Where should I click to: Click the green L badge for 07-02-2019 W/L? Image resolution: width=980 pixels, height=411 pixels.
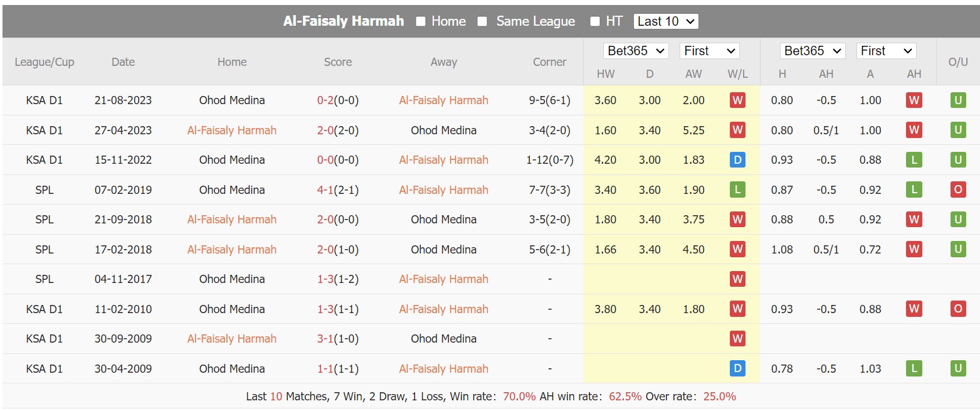click(x=737, y=189)
